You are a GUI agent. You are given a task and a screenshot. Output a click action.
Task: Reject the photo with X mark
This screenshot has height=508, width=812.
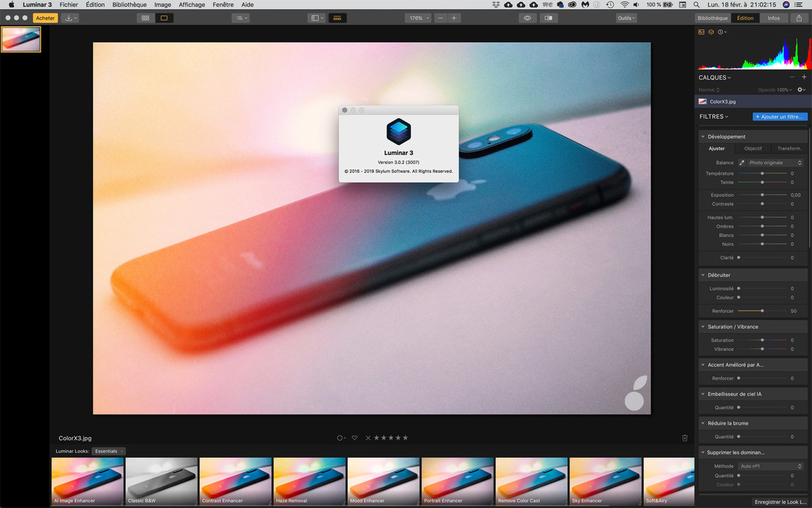coord(368,438)
